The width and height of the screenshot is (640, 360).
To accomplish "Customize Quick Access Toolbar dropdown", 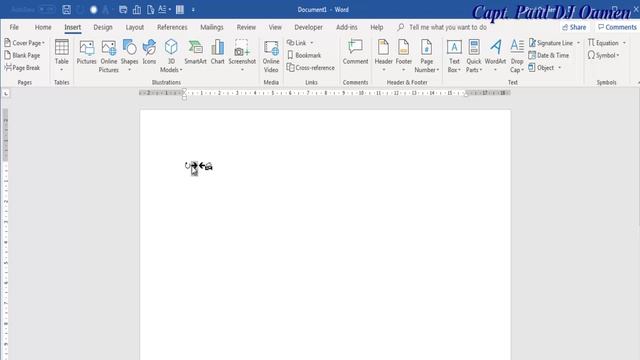I will coord(193,9).
